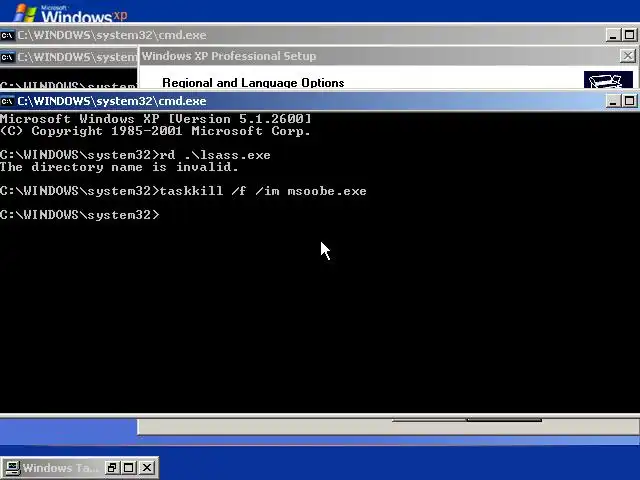This screenshot has height=480, width=640.
Task: Click the front cmd.exe window title text
Action: (x=111, y=101)
